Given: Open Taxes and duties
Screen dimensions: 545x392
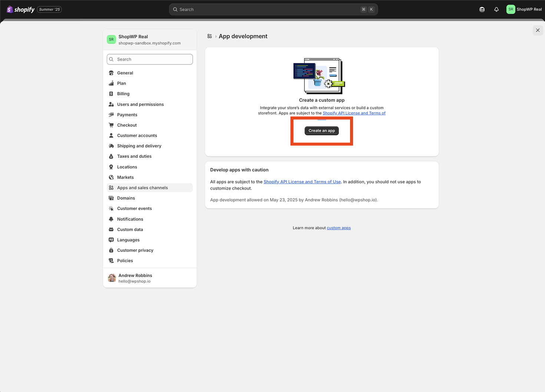Looking at the screenshot, I should click(150, 156).
